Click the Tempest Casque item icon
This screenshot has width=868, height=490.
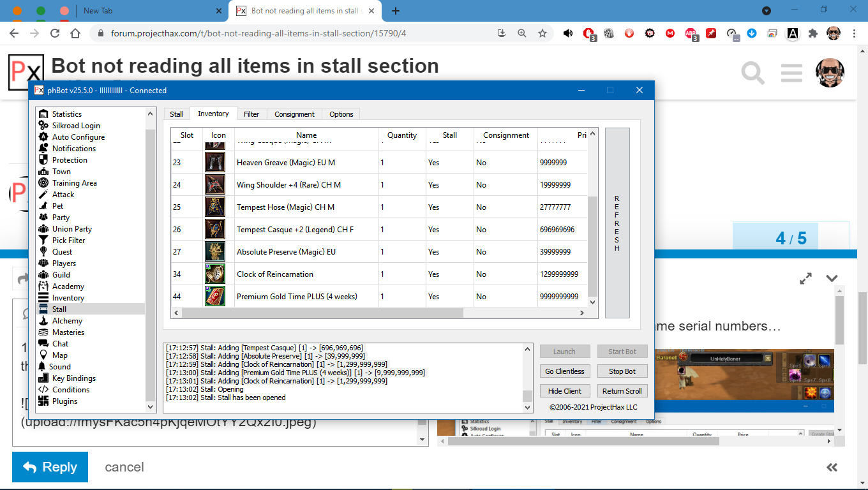[x=215, y=230]
